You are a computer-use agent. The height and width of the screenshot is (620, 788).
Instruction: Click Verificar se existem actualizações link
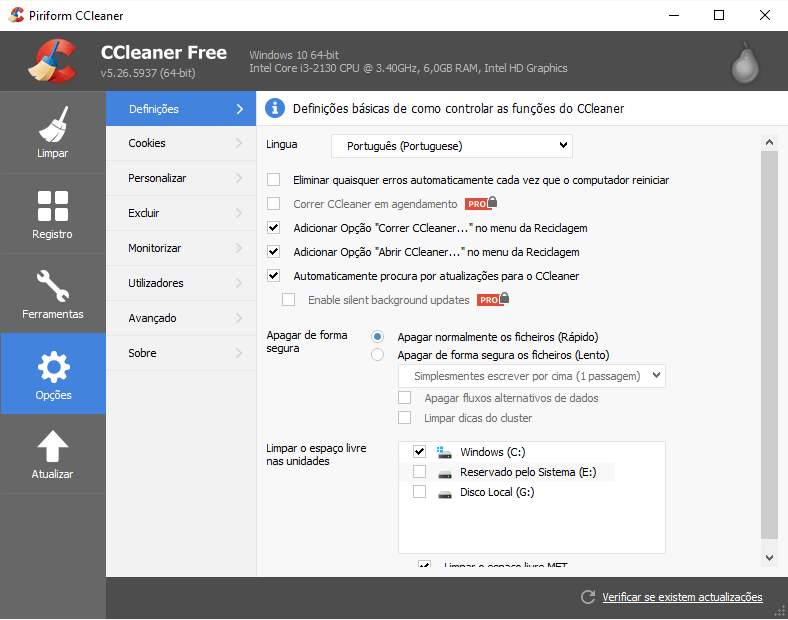(682, 597)
